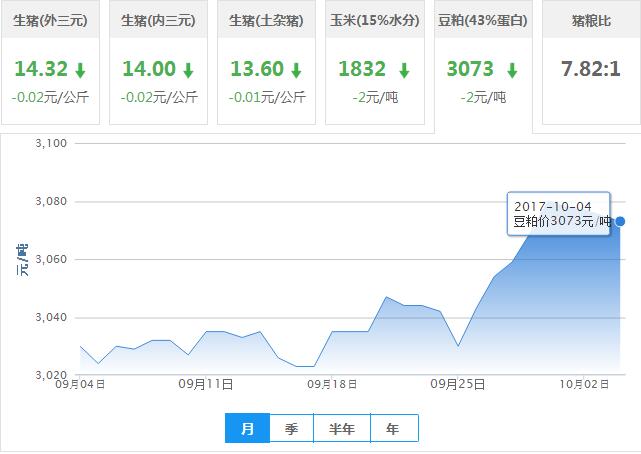Screen dimensions: 641x454
Task: Click the -2元/吨 change under 3073
Action: coord(483,97)
